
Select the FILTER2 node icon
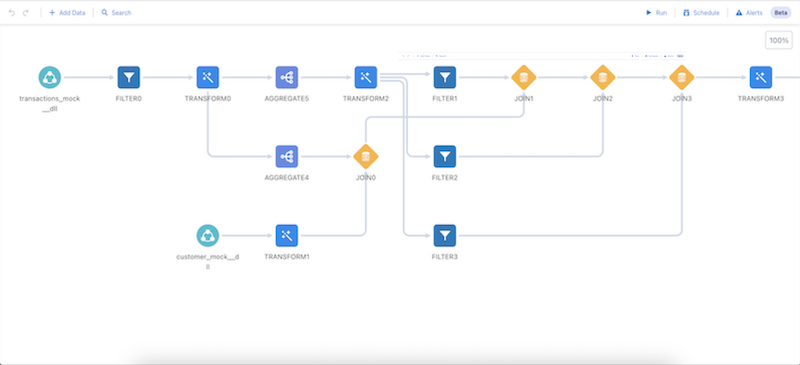click(x=445, y=157)
